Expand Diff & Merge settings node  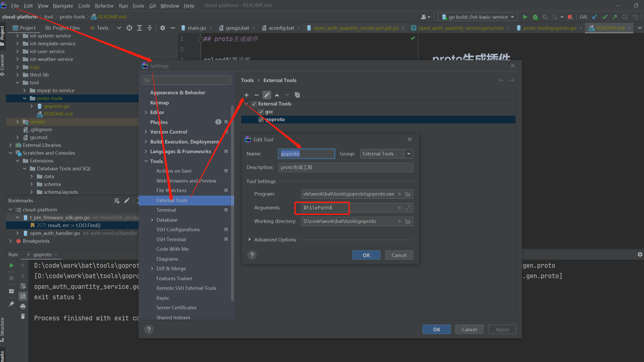(x=152, y=269)
